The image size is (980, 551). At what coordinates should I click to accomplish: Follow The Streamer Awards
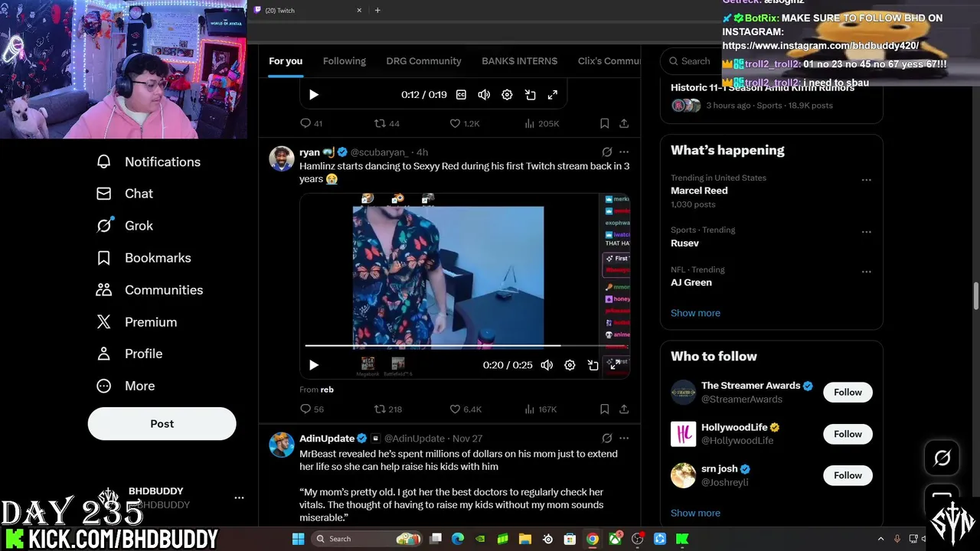point(848,393)
